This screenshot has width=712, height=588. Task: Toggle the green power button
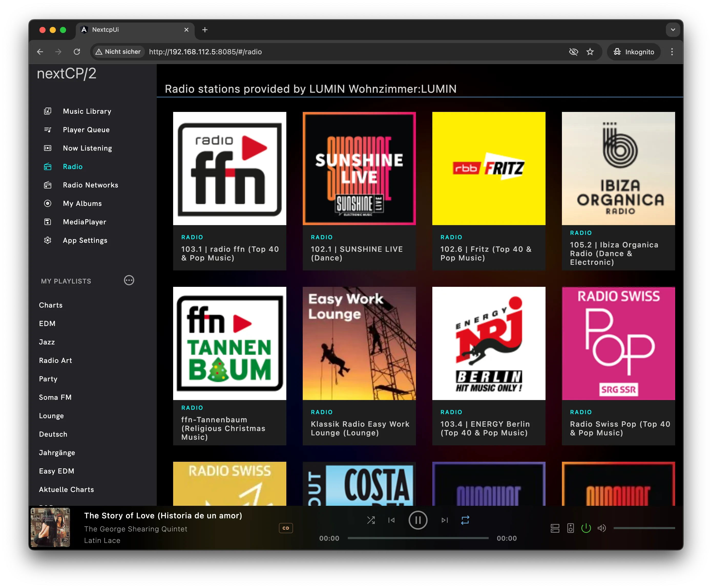tap(586, 528)
